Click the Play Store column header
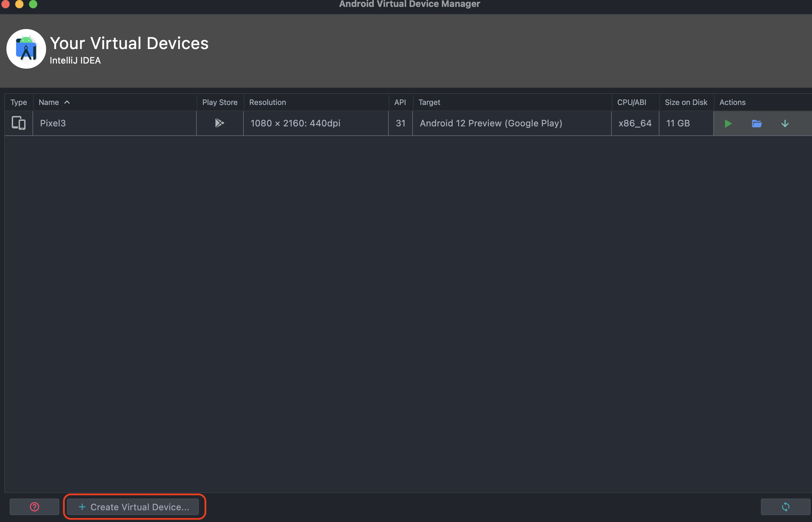This screenshot has width=812, height=522. 220,102
